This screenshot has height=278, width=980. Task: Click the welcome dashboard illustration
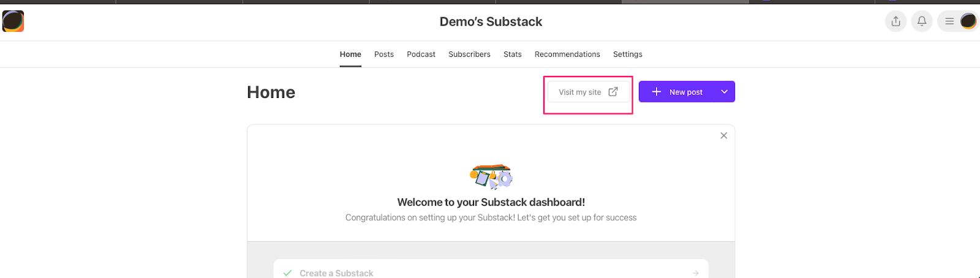click(x=491, y=177)
